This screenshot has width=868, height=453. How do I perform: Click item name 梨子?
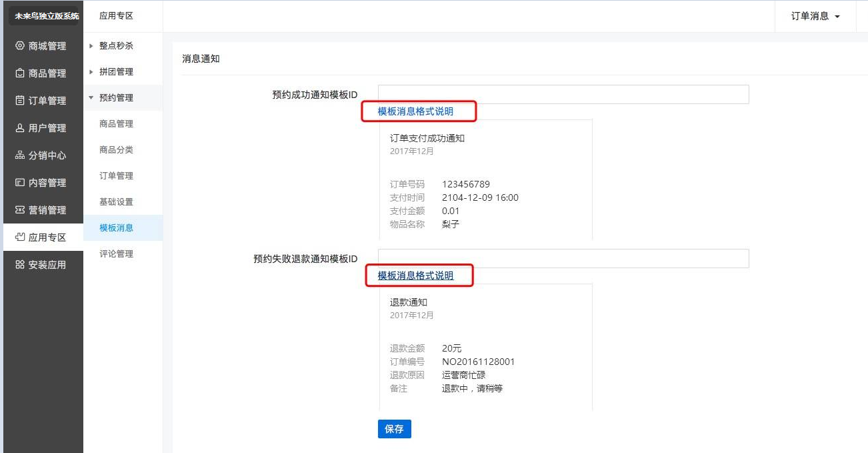pyautogui.click(x=451, y=224)
